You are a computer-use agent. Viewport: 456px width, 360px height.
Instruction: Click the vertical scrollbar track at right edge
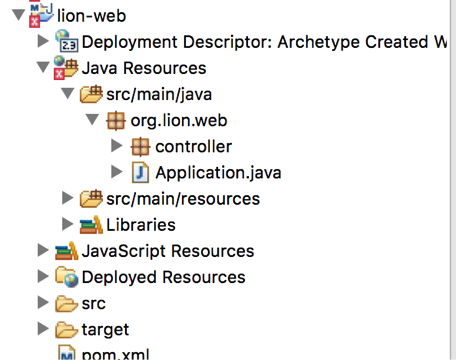click(453, 180)
